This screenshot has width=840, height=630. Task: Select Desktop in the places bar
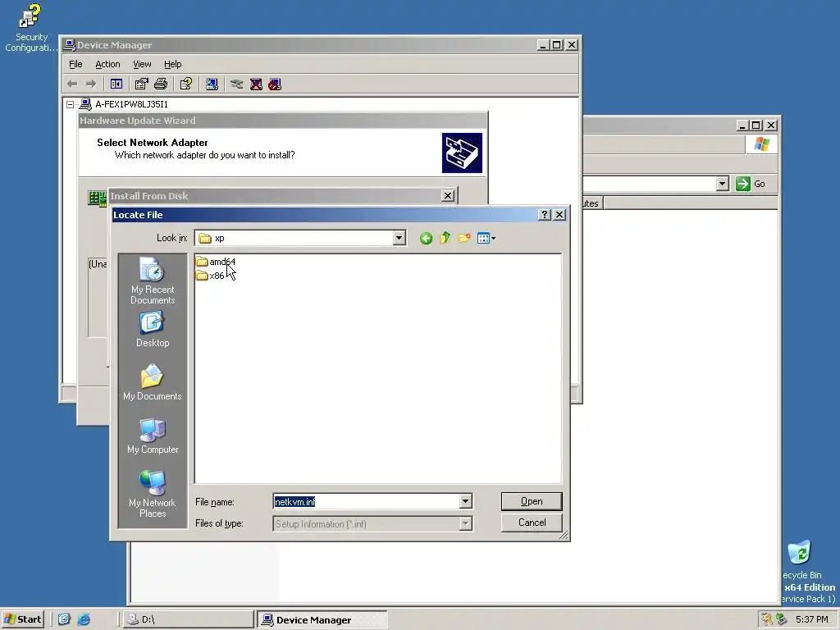153,330
